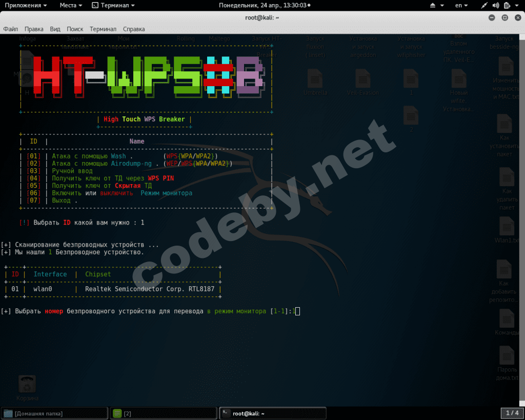The height and width of the screenshot is (420, 525).
Task: Switch to Домашняя папка in taskbar
Action: click(x=54, y=414)
